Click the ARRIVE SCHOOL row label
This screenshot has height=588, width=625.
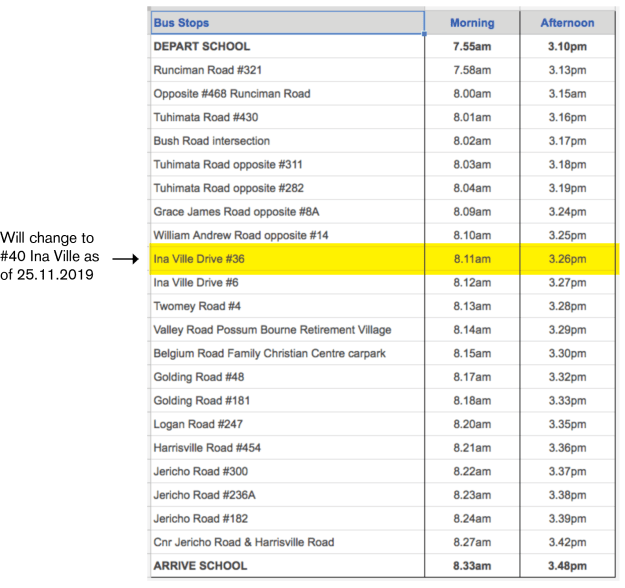tap(201, 566)
